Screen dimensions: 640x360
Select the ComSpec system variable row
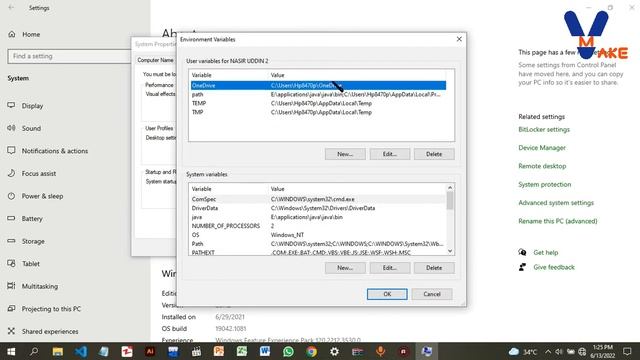click(318, 199)
